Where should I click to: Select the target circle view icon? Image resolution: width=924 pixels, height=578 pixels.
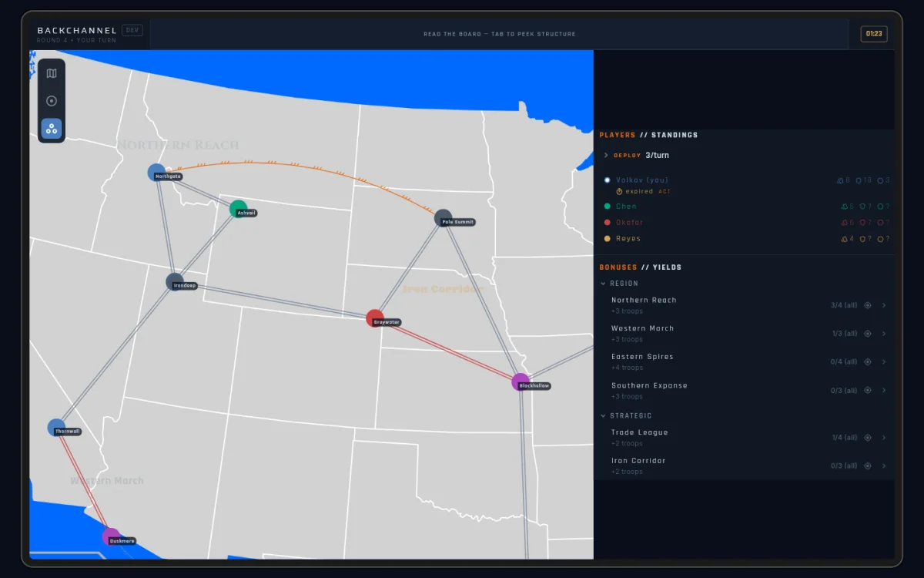point(52,101)
